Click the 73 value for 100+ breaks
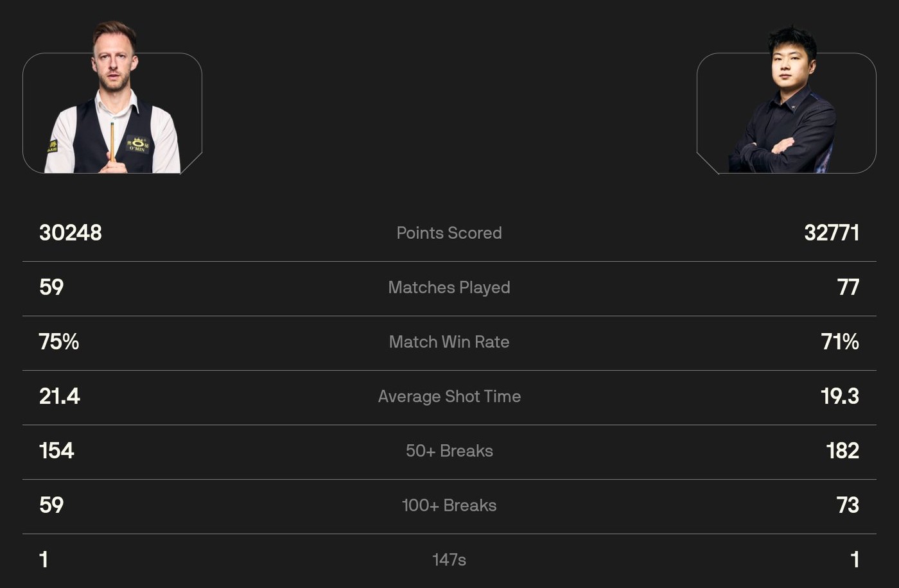 [x=848, y=505]
